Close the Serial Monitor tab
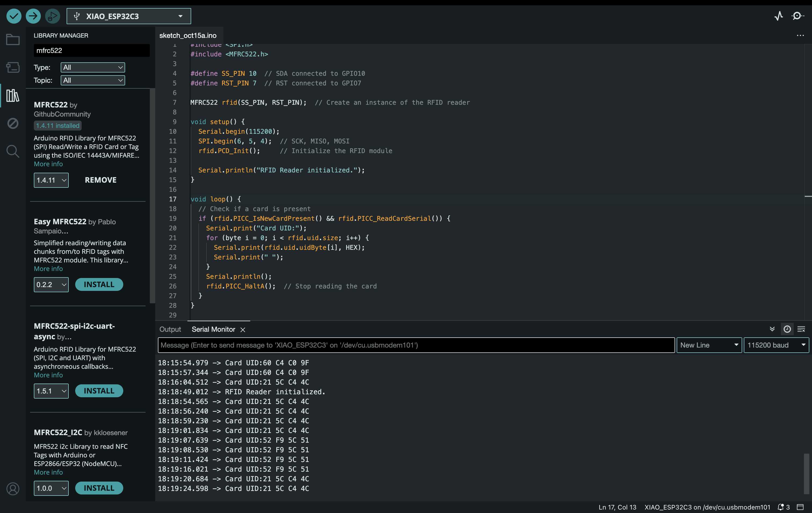The image size is (812, 513). coord(243,330)
